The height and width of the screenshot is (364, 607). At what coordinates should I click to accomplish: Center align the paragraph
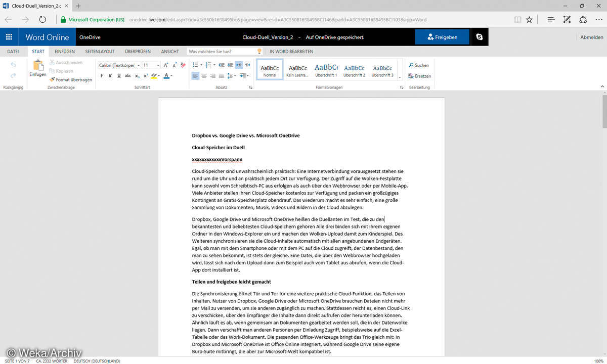204,76
